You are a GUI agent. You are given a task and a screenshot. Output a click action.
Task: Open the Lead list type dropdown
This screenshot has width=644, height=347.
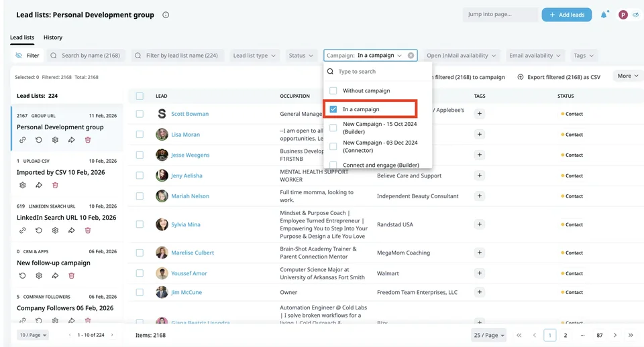254,56
